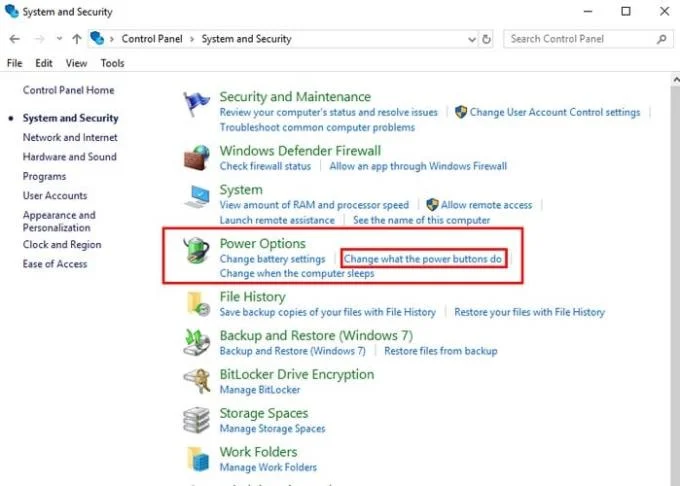Click Review your computer's status link
Viewport: 680px width, 486px height.
pyautogui.click(x=328, y=112)
